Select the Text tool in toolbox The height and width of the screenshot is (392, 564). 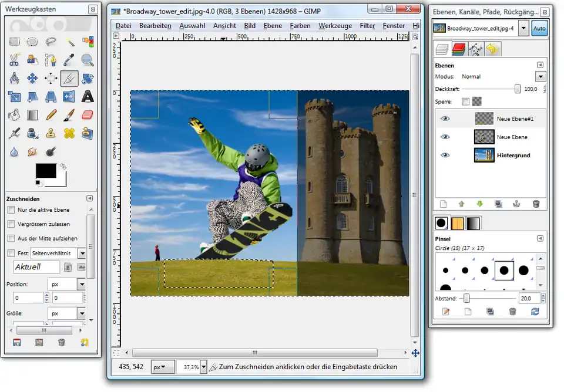[88, 96]
